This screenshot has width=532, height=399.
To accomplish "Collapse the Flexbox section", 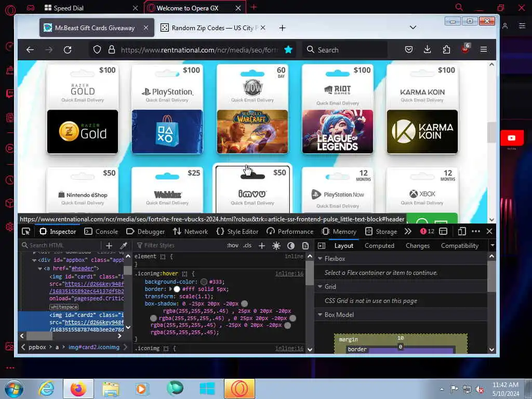I will [x=320, y=259].
